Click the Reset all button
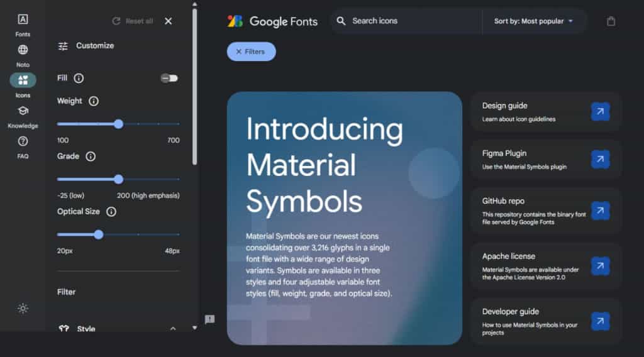The height and width of the screenshot is (357, 644). point(133,21)
